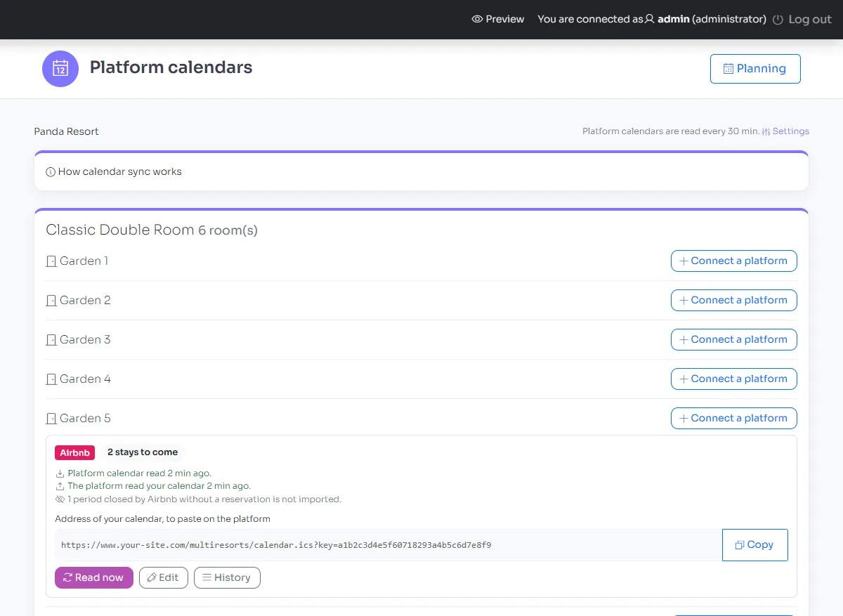Connect a platform for Garden 2

coord(734,300)
